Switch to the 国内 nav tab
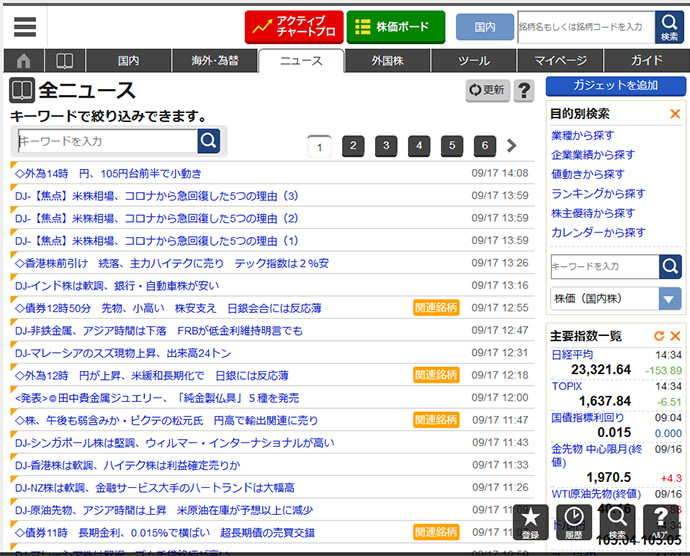The image size is (690, 556). [x=128, y=60]
